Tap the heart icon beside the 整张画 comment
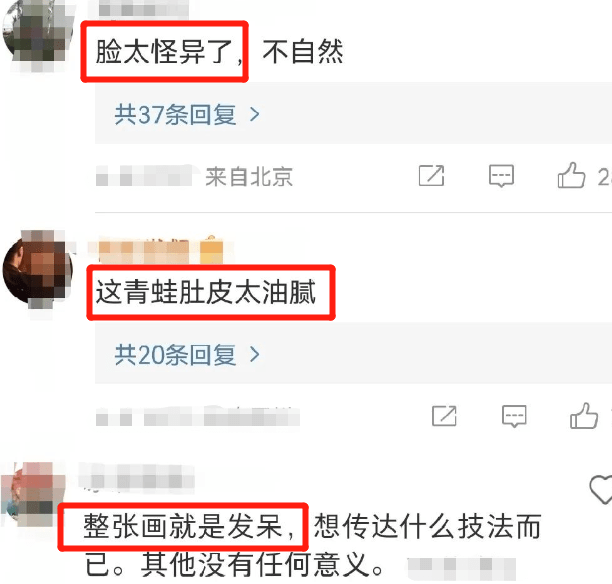Screen dimensions: 612x584 [x=601, y=490]
